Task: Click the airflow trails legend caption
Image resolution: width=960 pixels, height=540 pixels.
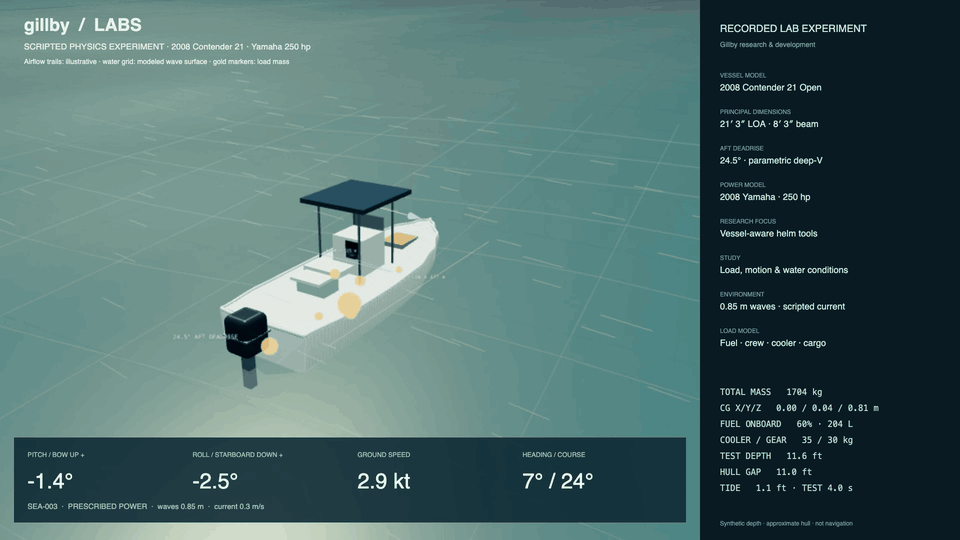Action: (157, 61)
